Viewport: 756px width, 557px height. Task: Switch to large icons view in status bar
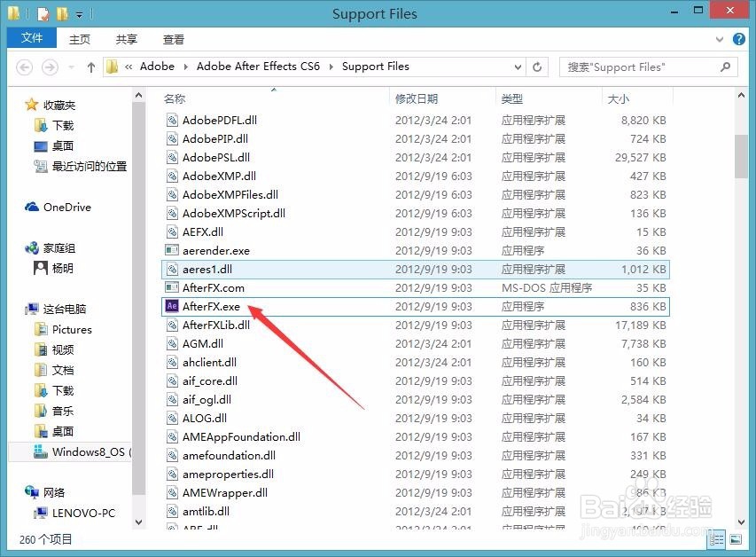(736, 539)
